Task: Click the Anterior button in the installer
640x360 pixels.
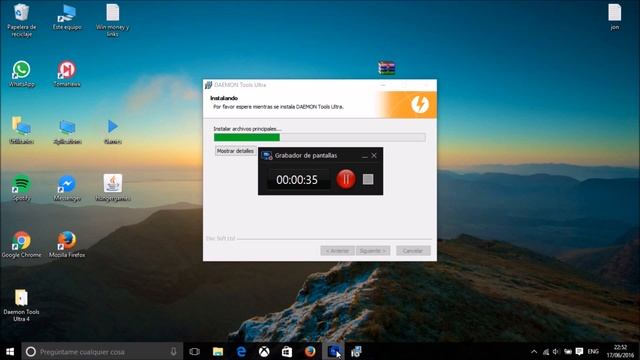Action: click(338, 251)
